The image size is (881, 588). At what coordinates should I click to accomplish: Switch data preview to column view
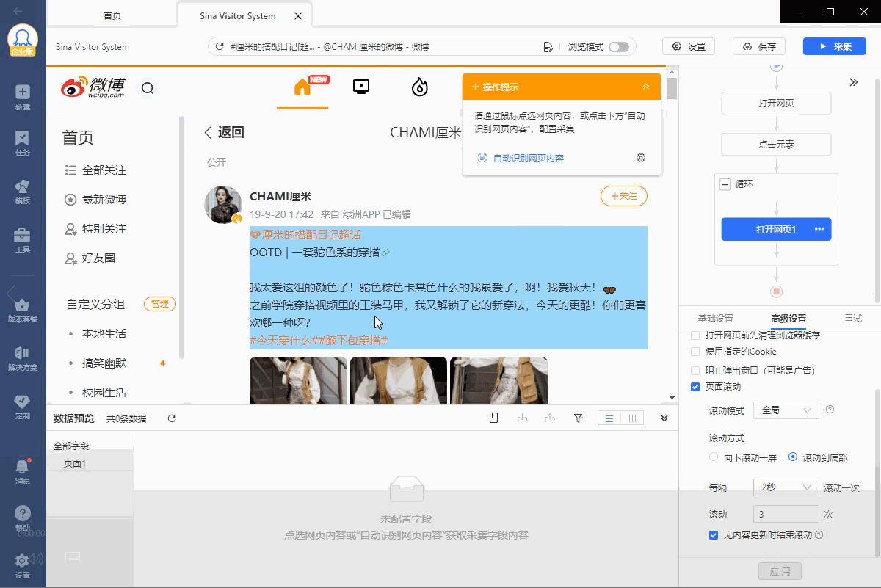(x=632, y=418)
